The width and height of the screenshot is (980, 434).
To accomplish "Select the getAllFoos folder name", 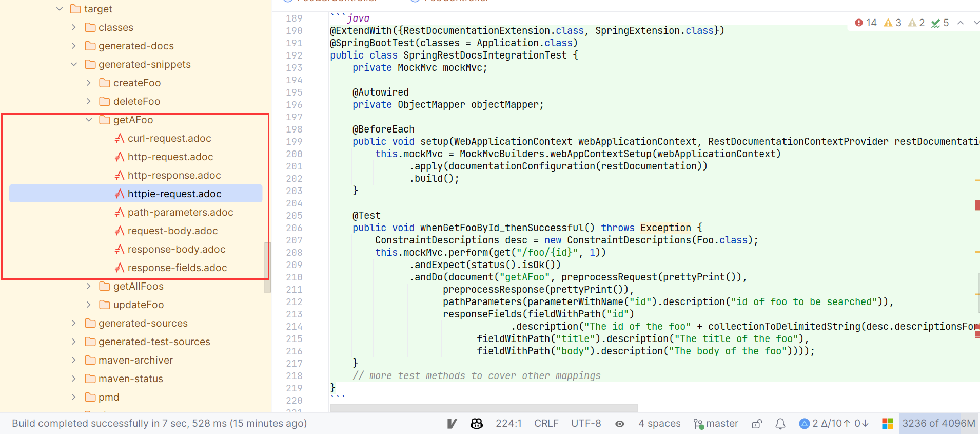I will pyautogui.click(x=139, y=286).
